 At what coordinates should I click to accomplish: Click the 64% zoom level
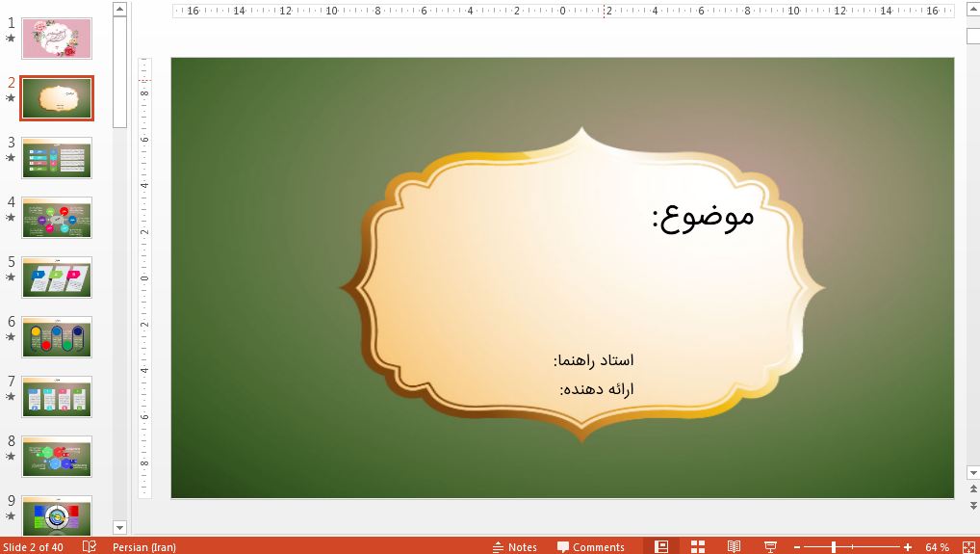click(937, 546)
